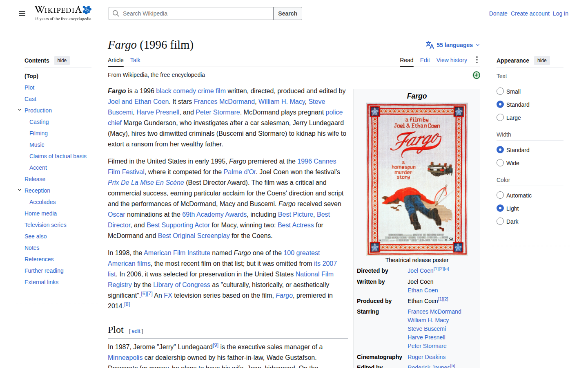This screenshot has width=588, height=368.
Task: Go to Notes in contents
Action: pyautogui.click(x=32, y=248)
